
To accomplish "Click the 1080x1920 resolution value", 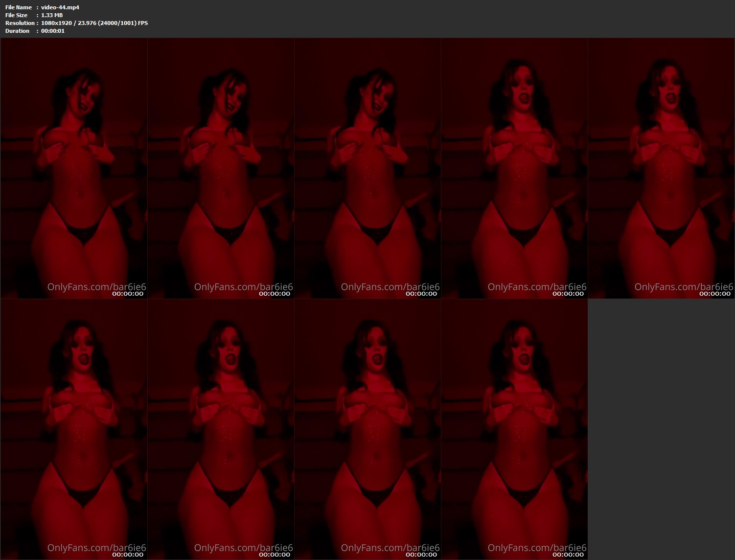I will click(56, 23).
